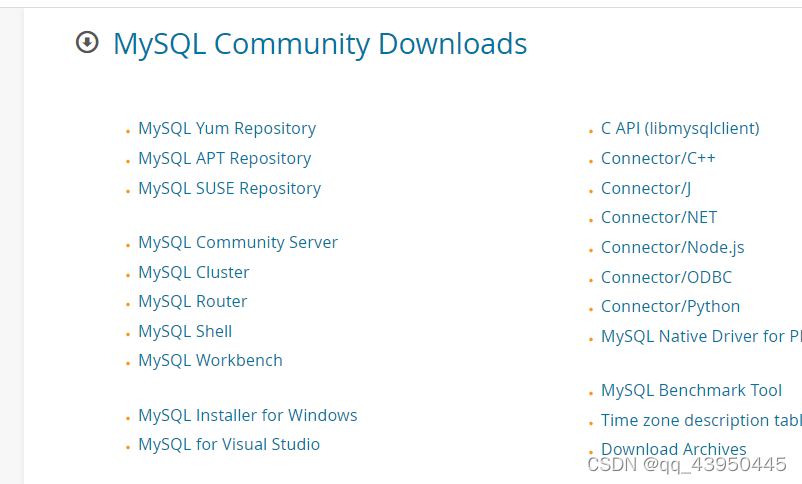Select MySQL Installer for Windows

[248, 415]
